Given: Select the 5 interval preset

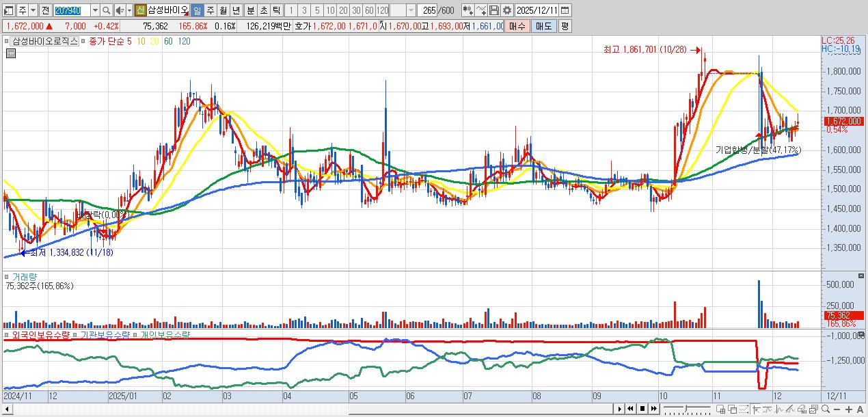Looking at the screenshot, I should coord(317,10).
